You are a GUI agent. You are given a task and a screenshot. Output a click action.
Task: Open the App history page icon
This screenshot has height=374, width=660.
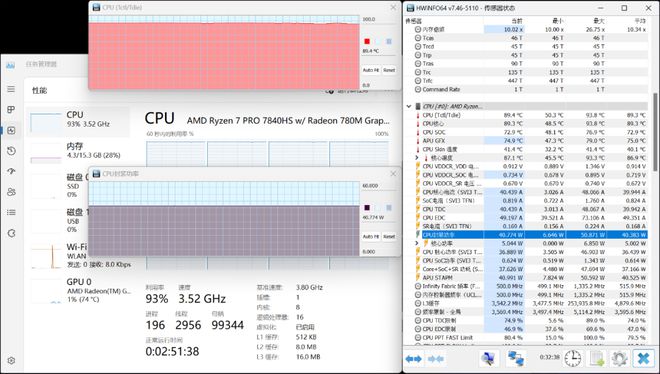click(11, 151)
